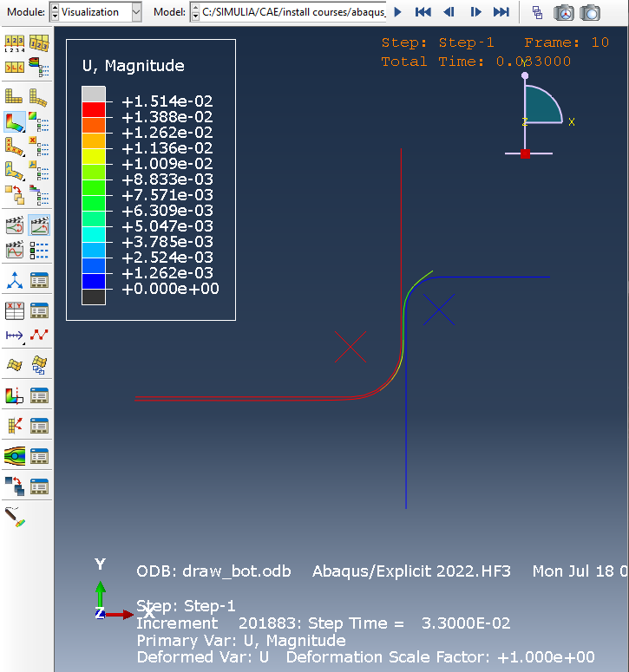Create a stream with flow icon
The image size is (629, 672).
pyautogui.click(x=15, y=456)
